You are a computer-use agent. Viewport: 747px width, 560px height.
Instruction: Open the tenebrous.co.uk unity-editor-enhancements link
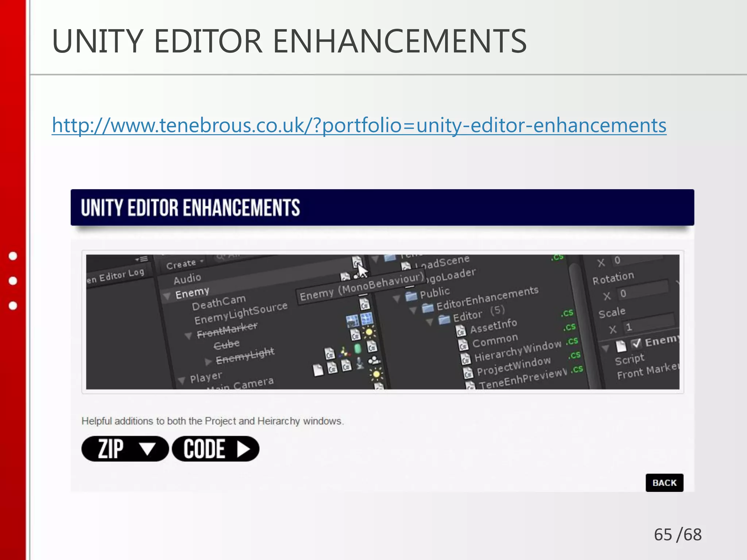tap(359, 125)
